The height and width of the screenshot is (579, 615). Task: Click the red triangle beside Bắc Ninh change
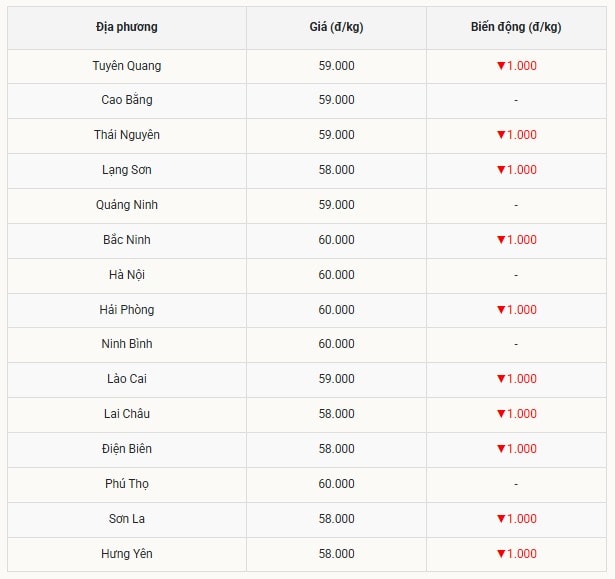[501, 240]
